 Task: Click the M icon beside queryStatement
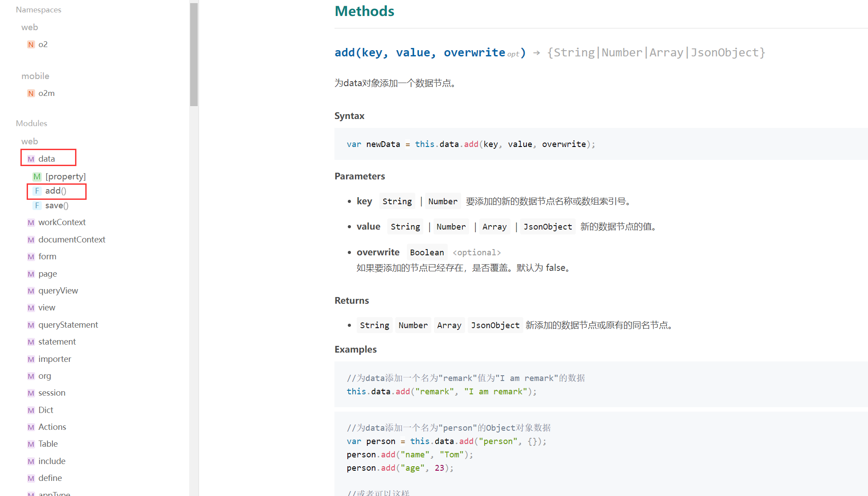[31, 325]
